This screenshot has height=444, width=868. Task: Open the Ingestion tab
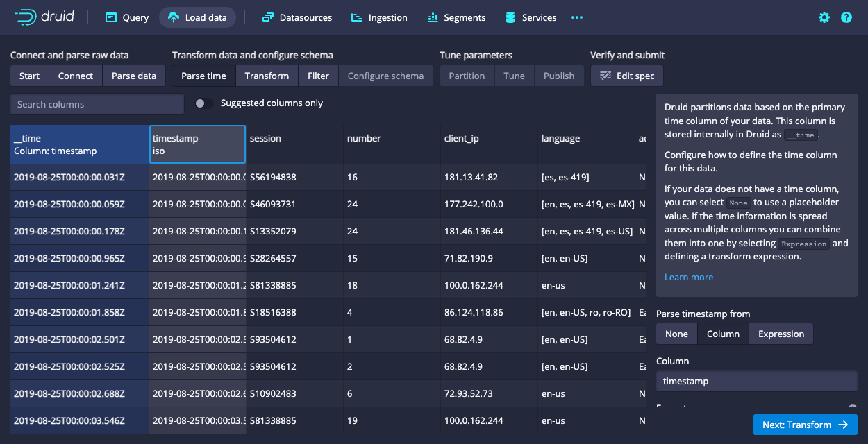(379, 17)
